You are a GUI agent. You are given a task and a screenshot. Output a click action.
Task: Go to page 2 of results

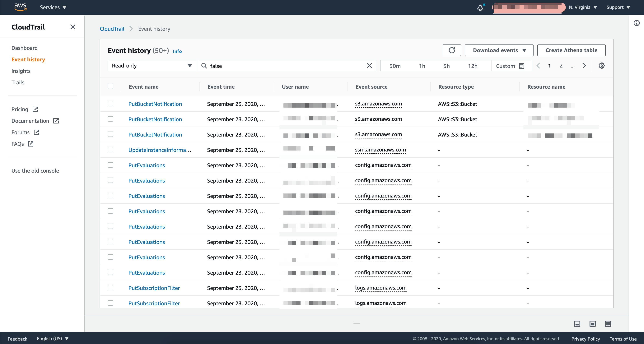coord(561,66)
